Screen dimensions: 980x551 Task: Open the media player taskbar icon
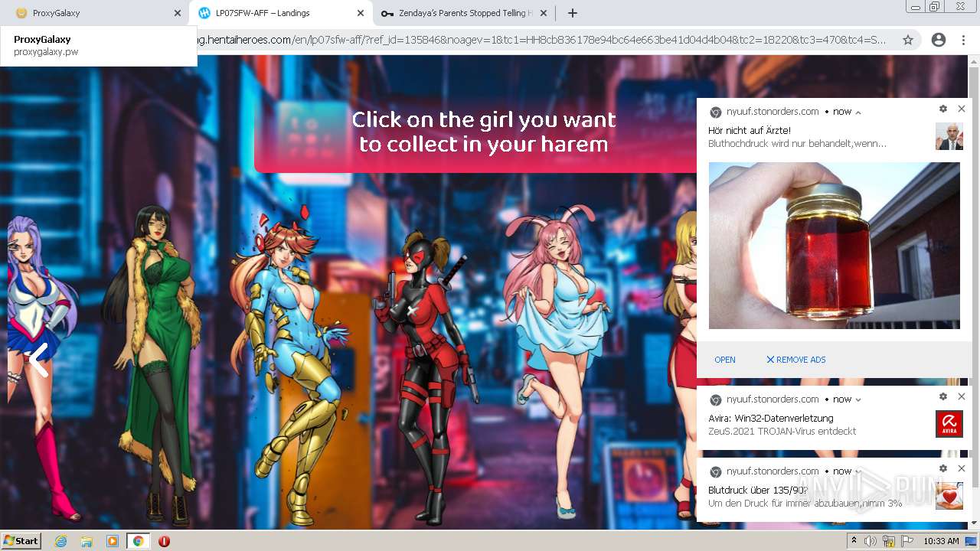[113, 541]
